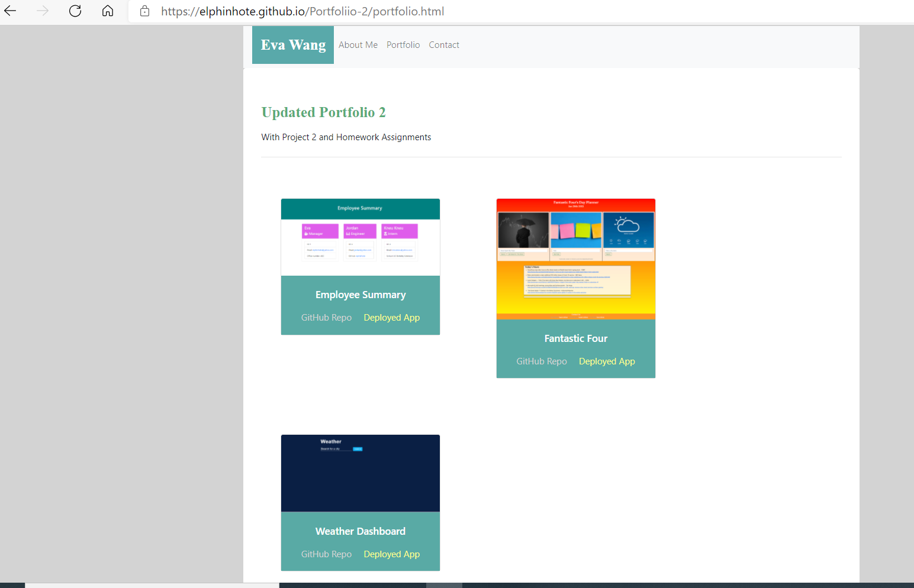This screenshot has height=588, width=914.
Task: Open the Contact nav item
Action: click(x=444, y=45)
